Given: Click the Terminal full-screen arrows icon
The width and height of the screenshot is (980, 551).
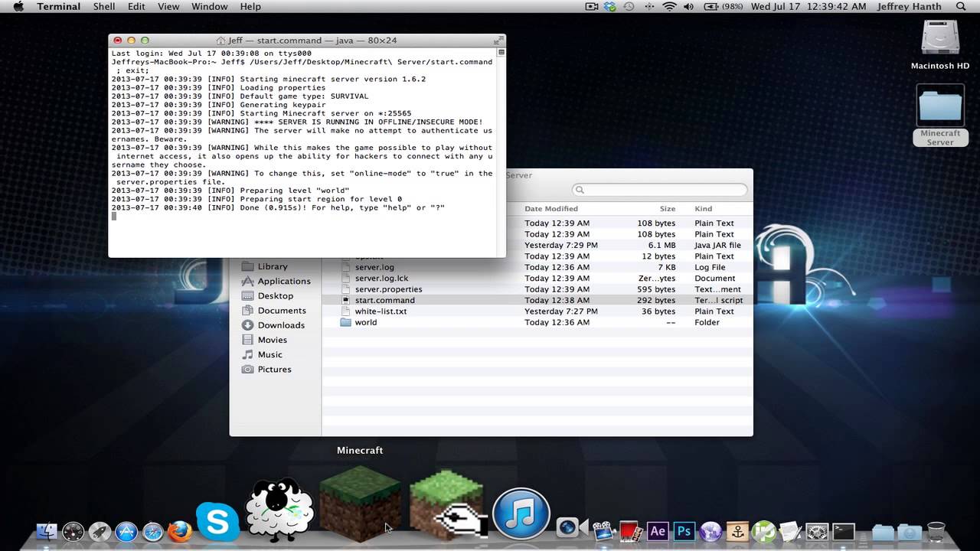Looking at the screenshot, I should pos(498,40).
